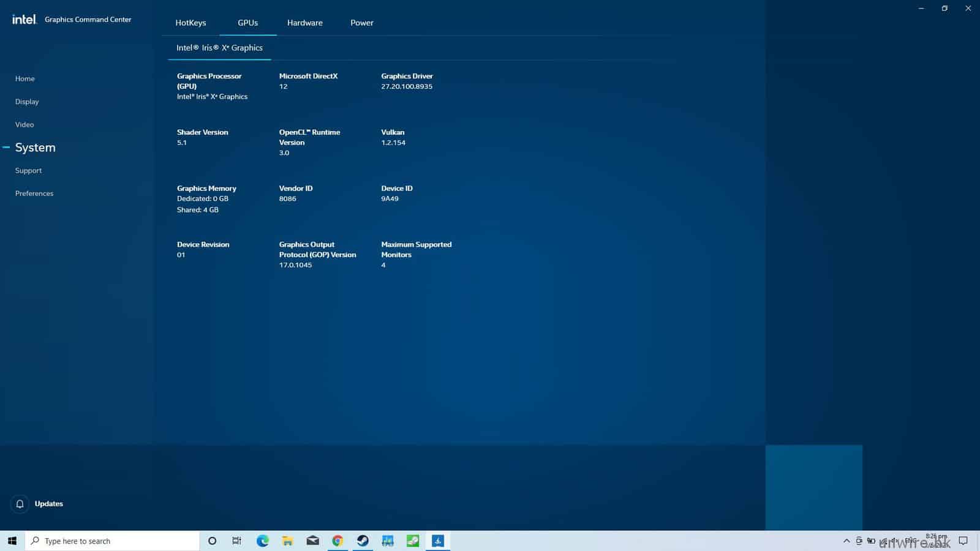The image size is (980, 551).
Task: Open the Action Center notifications icon
Action: pyautogui.click(x=963, y=541)
